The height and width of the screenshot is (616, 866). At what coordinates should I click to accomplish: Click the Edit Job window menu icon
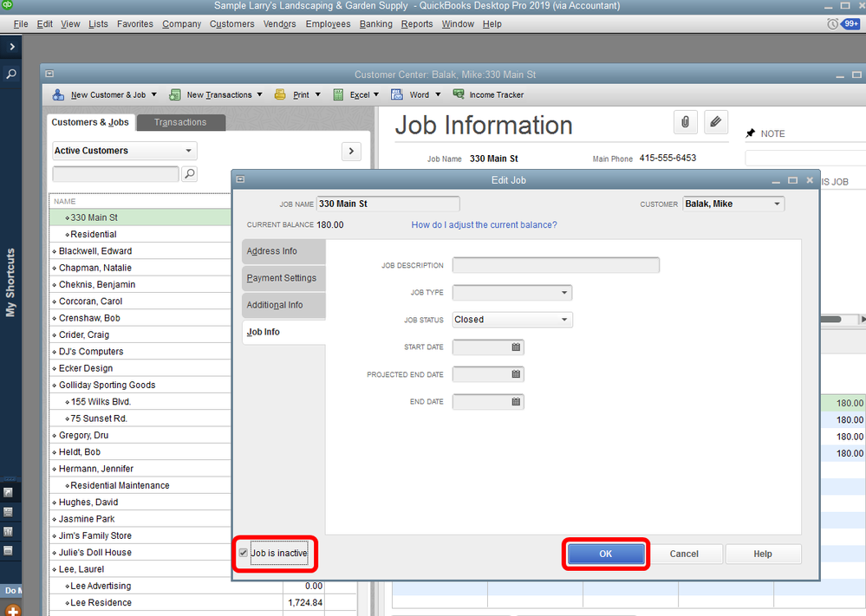click(x=240, y=179)
